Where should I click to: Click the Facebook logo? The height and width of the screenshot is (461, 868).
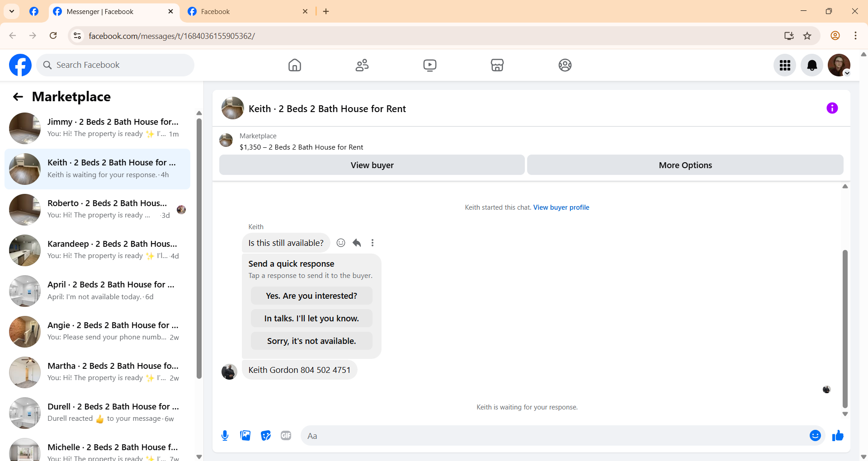coord(20,65)
